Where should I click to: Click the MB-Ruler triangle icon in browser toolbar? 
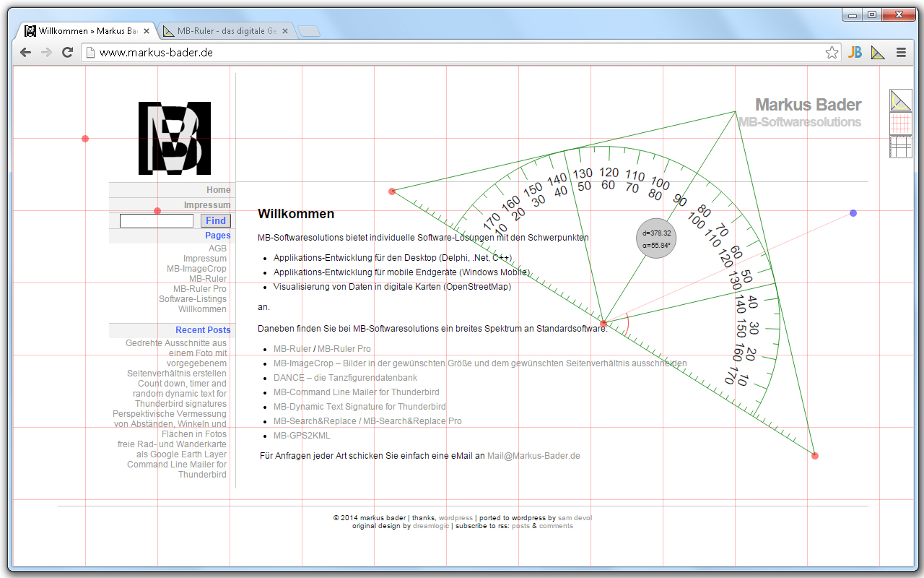click(877, 52)
